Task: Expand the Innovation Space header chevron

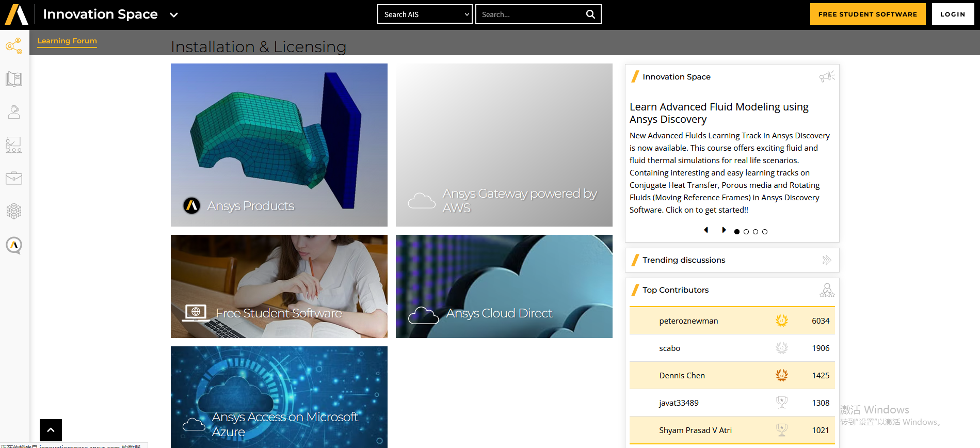Action: pyautogui.click(x=174, y=15)
